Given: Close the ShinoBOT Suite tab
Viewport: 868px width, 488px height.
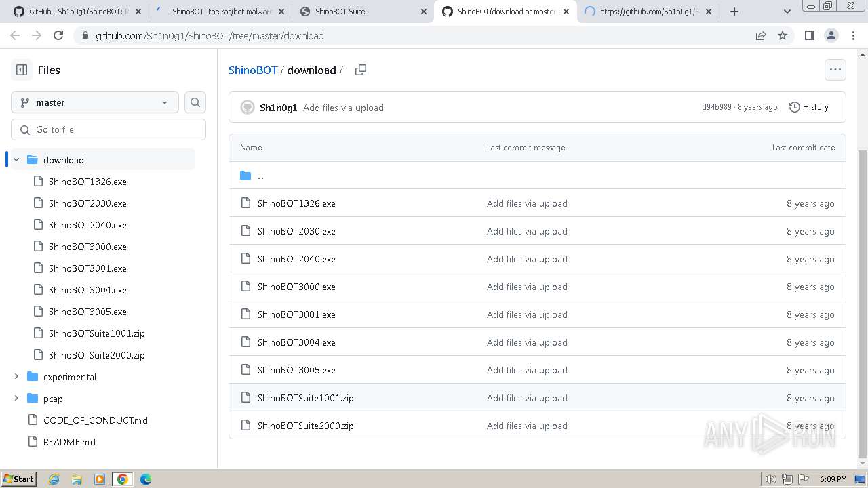Looking at the screenshot, I should [424, 12].
